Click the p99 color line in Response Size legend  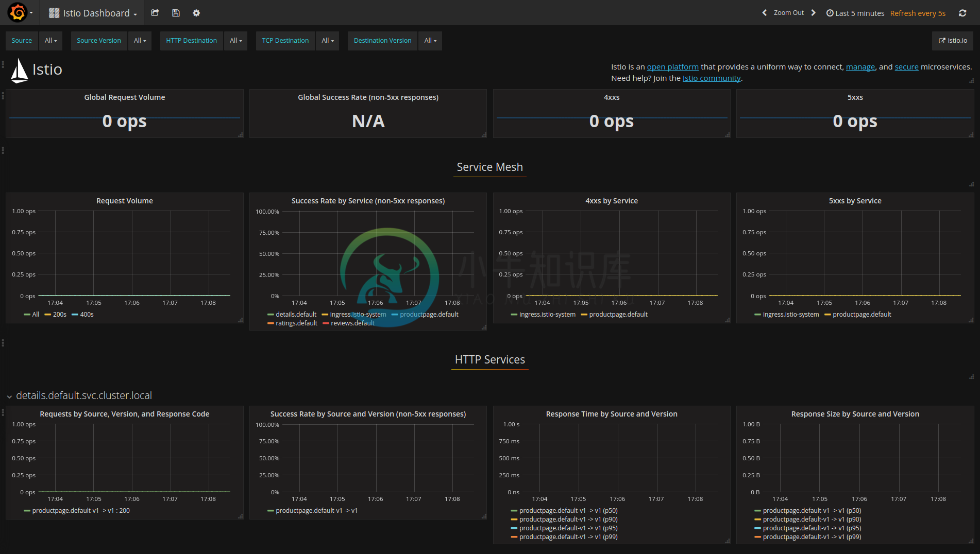[757, 537]
